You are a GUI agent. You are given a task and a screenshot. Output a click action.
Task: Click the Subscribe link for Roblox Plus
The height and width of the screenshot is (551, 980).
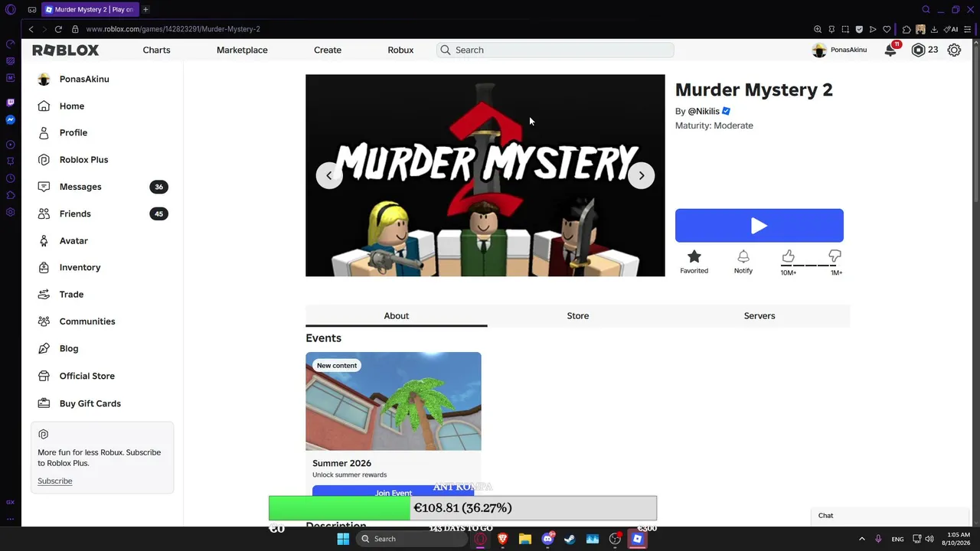click(x=55, y=481)
